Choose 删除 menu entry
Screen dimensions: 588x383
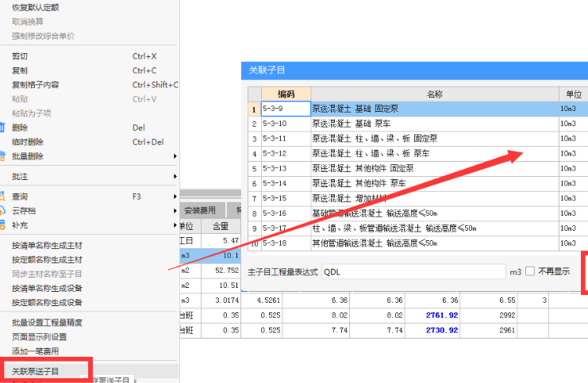point(20,128)
